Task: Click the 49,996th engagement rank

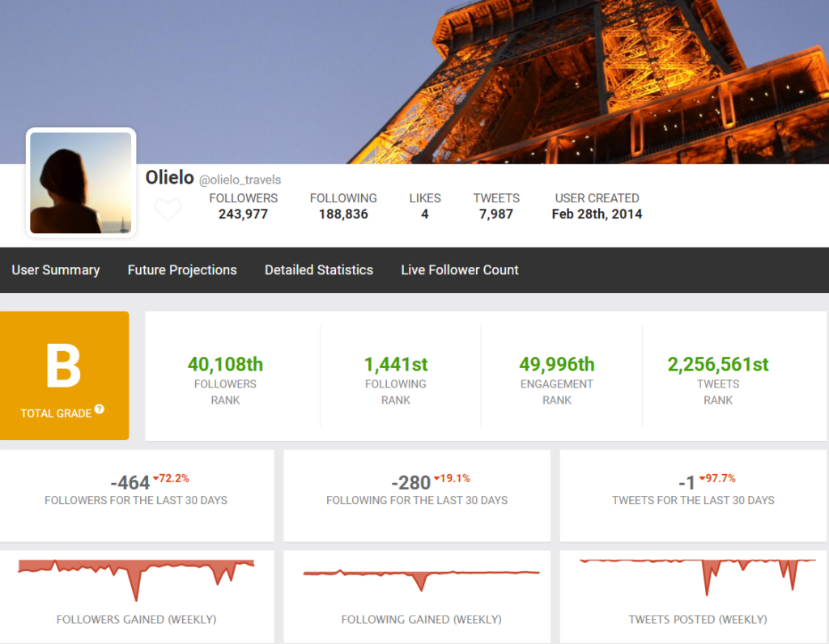Action: 557,365
